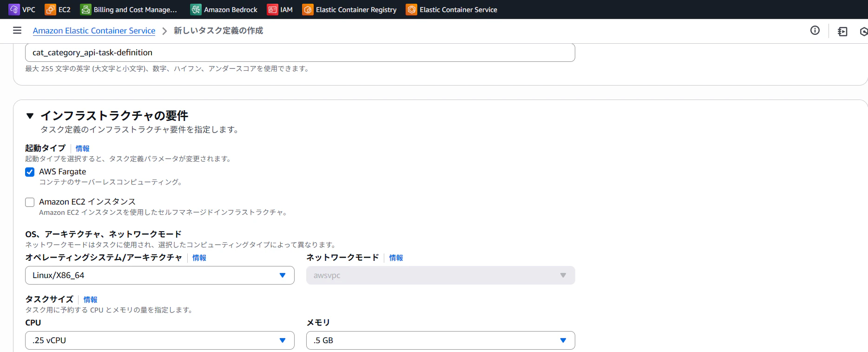Viewport: 868px width, 352px height.
Task: Select Billing and Cost Management shortcut label
Action: coord(135,10)
